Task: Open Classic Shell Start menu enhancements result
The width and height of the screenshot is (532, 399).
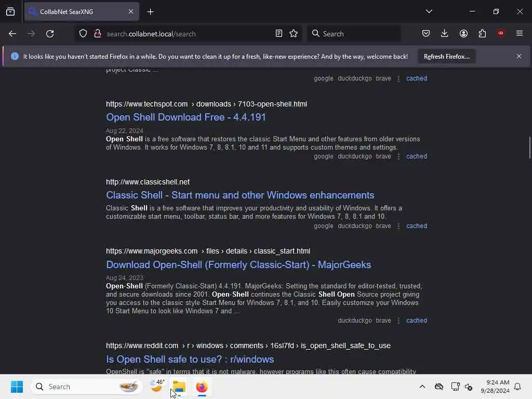Action: [240, 195]
